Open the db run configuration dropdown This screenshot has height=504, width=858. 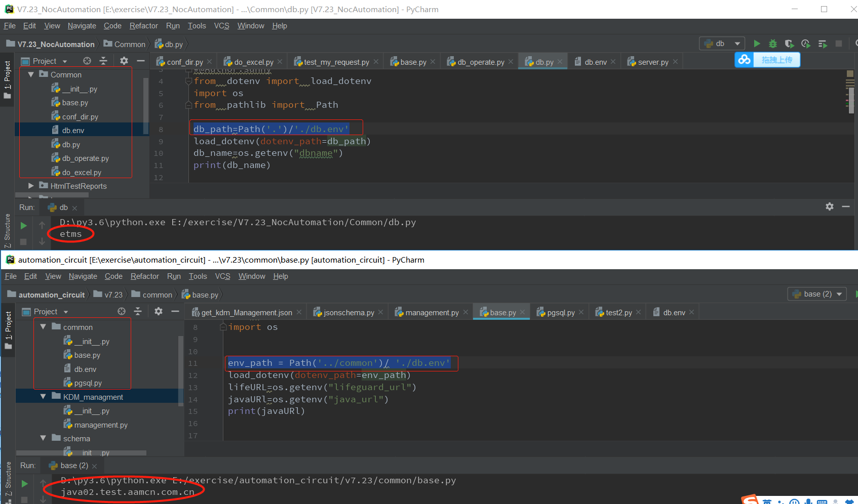(722, 44)
